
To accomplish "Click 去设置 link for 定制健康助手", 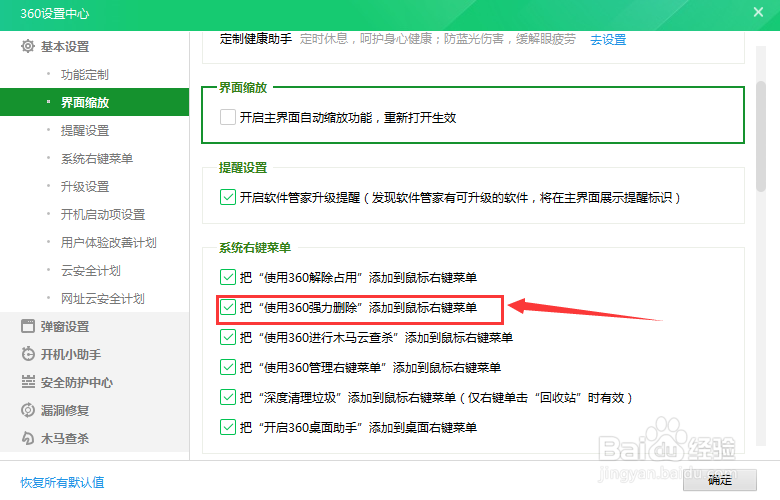I will click(608, 40).
